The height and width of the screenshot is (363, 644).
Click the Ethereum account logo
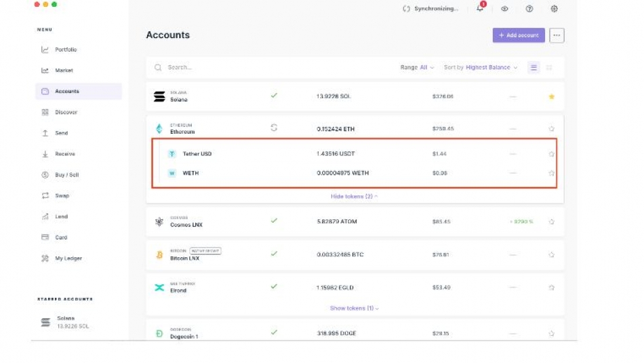click(x=159, y=129)
